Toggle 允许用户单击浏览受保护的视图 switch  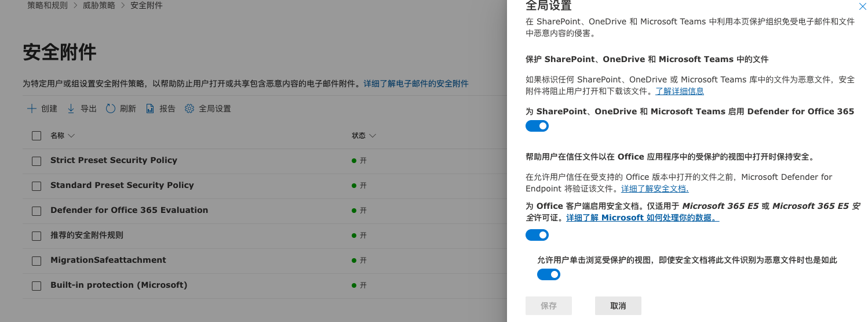click(x=549, y=274)
